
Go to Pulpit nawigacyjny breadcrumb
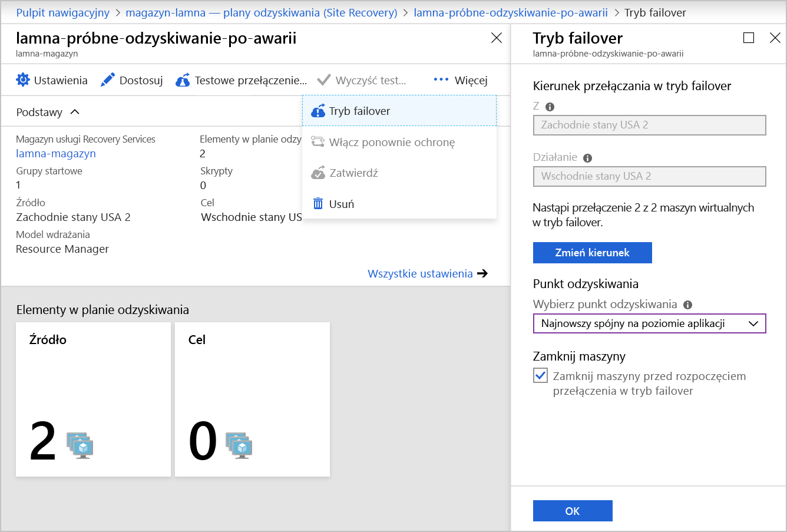(63, 12)
